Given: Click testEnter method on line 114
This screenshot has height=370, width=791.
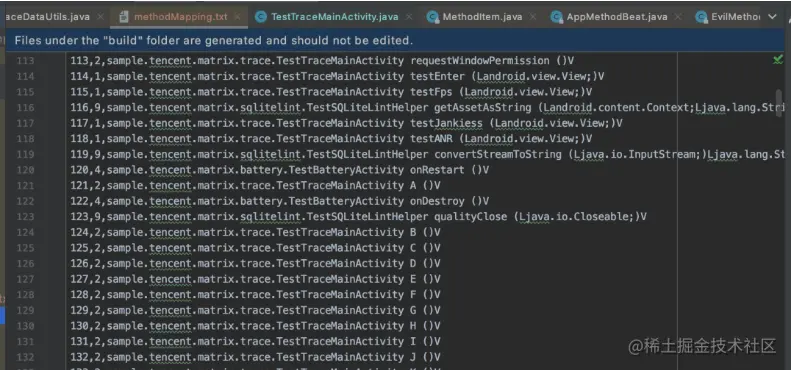Looking at the screenshot, I should (x=437, y=76).
